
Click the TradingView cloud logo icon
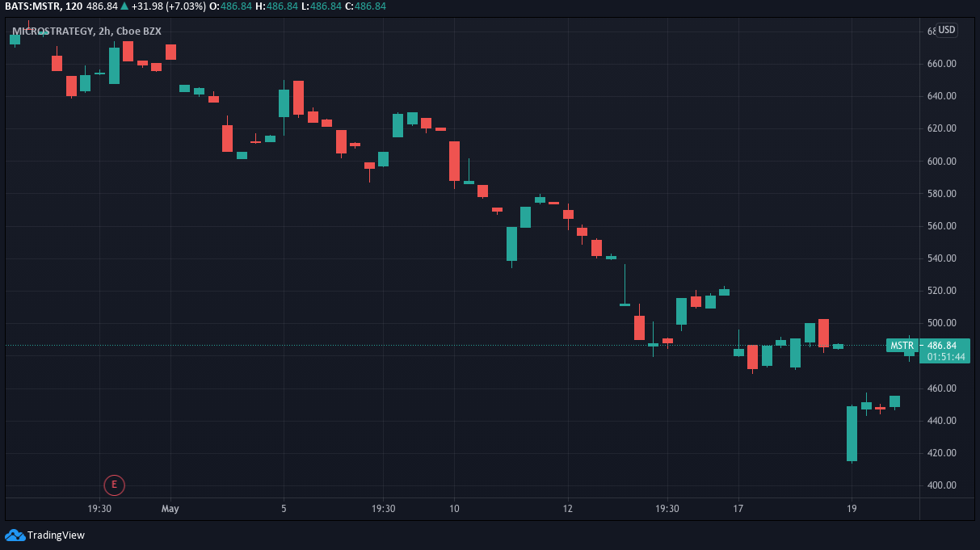coord(15,535)
